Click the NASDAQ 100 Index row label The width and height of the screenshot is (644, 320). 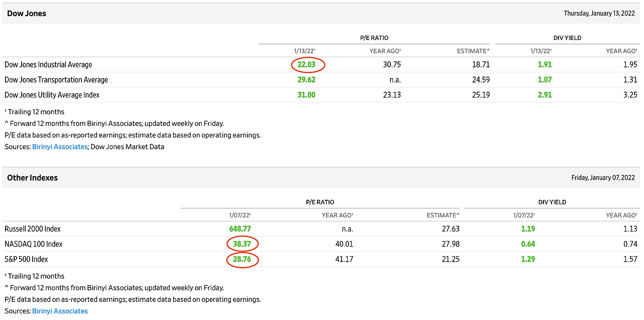coord(34,244)
